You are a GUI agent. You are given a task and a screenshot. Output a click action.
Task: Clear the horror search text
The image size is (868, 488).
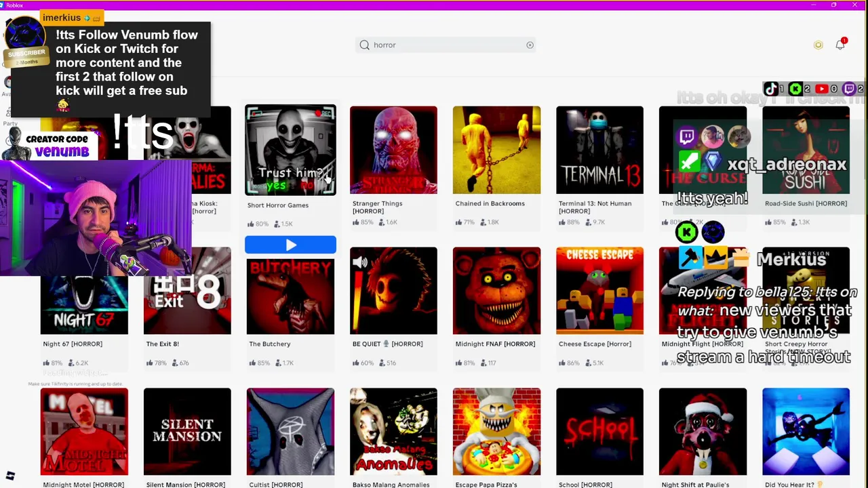click(x=530, y=45)
